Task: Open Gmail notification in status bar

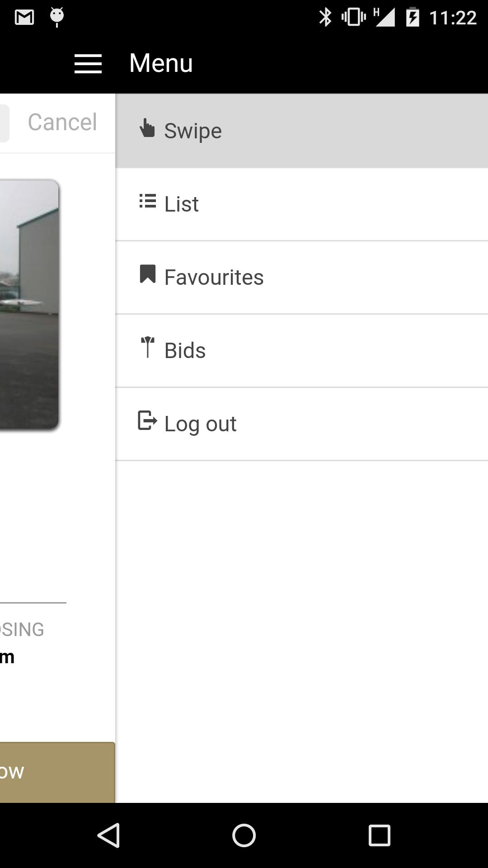Action: coord(24,17)
